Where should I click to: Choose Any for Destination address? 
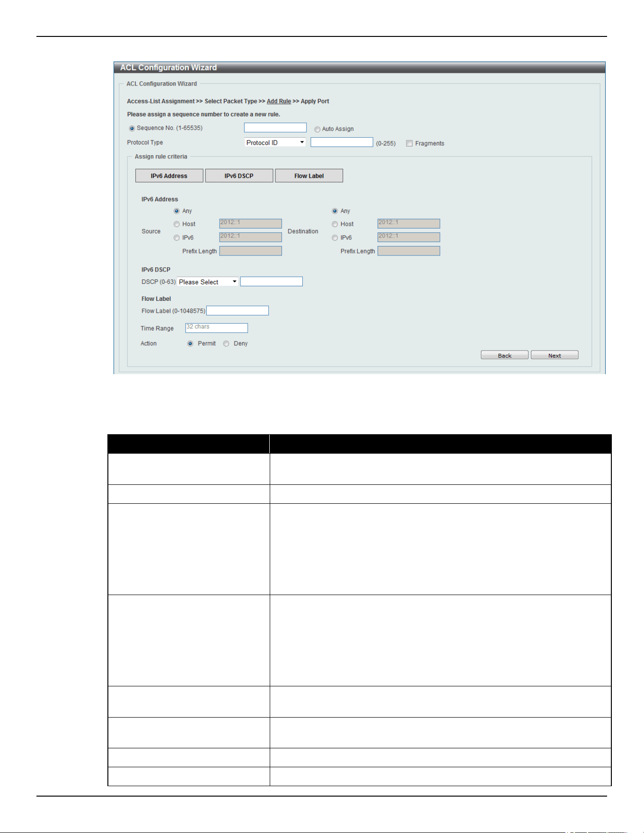tap(335, 211)
